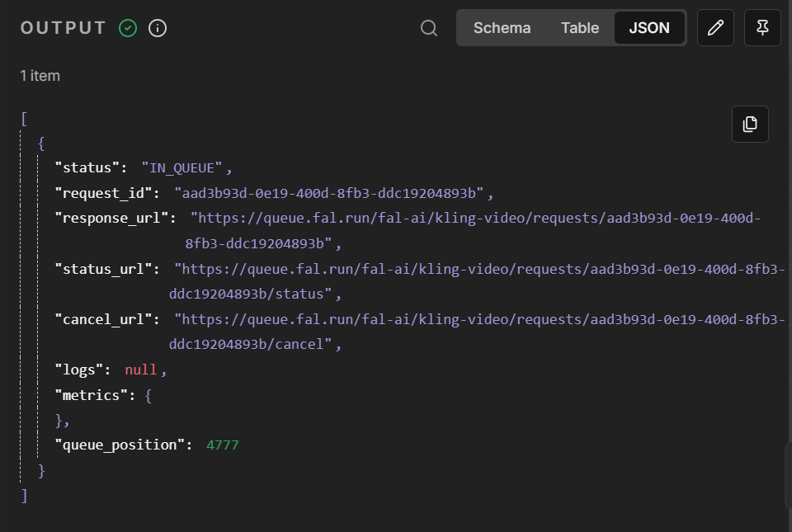Copy the JSON output to clipboard

[x=750, y=125]
